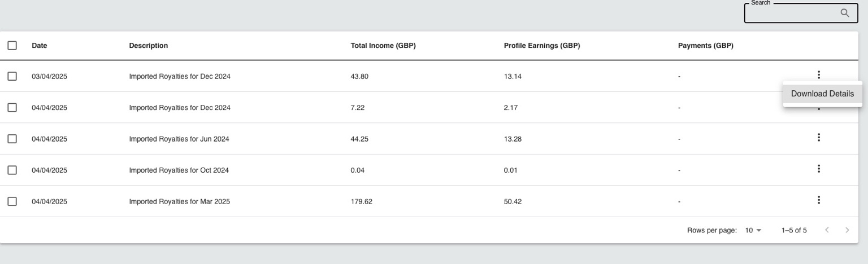The width and height of the screenshot is (868, 264).
Task: Click the total income value 43.80
Action: point(359,77)
